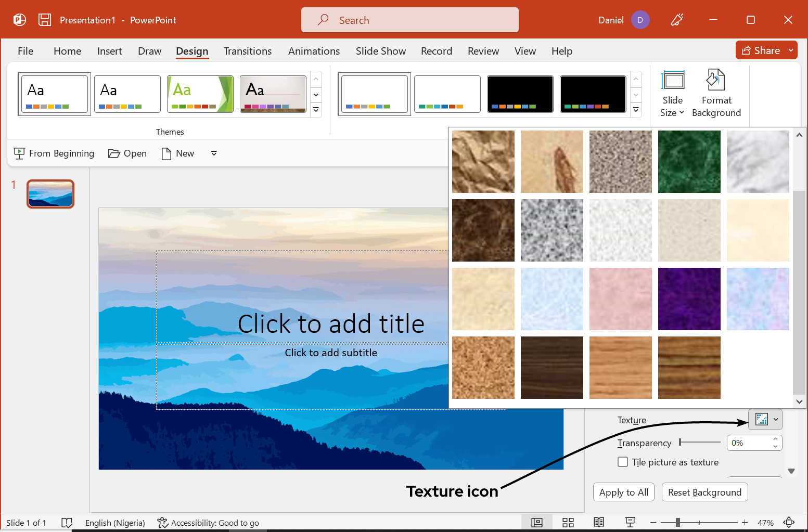Switch to Slide Sorter view

pyautogui.click(x=568, y=522)
